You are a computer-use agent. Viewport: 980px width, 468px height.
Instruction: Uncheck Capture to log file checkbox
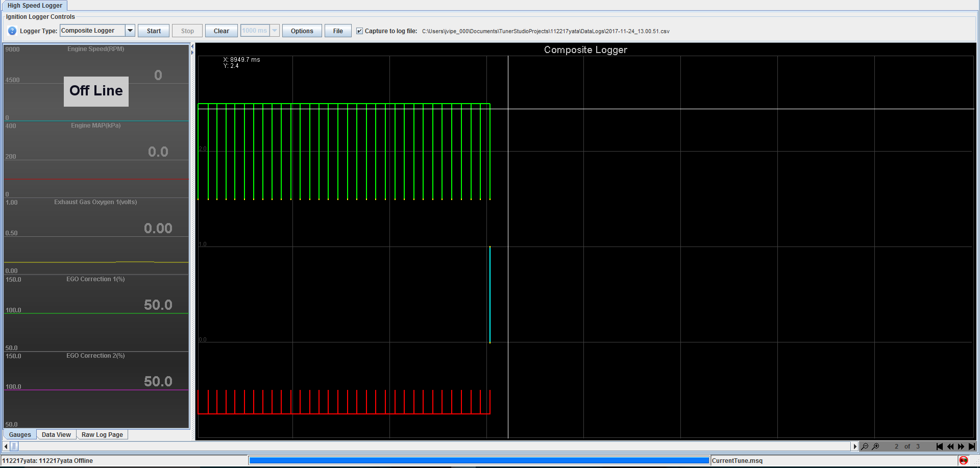point(359,31)
